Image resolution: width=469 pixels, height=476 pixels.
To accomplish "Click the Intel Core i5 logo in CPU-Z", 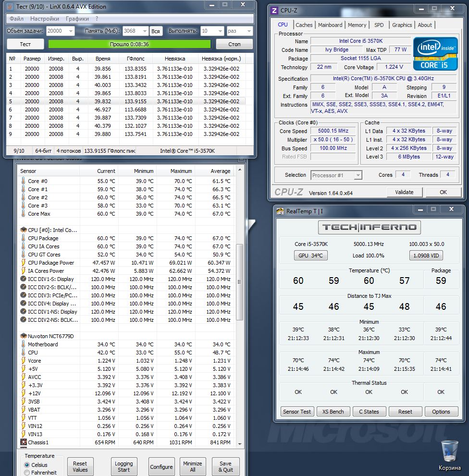I will click(x=435, y=54).
